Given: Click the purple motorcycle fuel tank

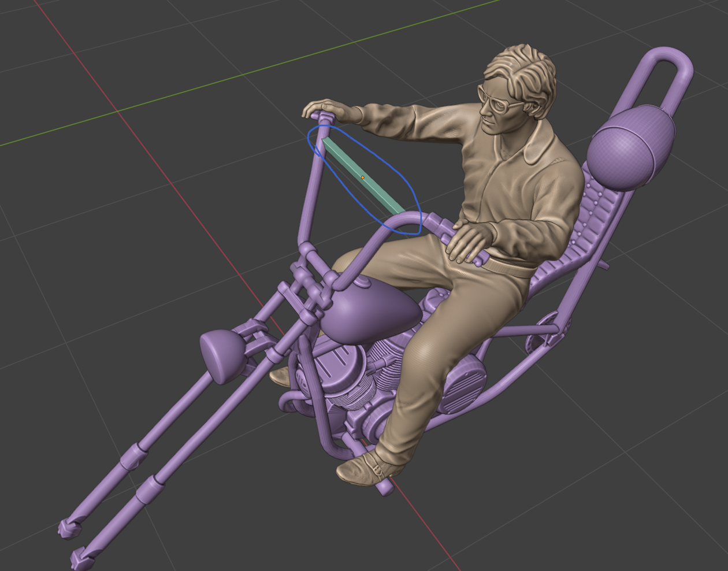Looking at the screenshot, I should pos(371,310).
